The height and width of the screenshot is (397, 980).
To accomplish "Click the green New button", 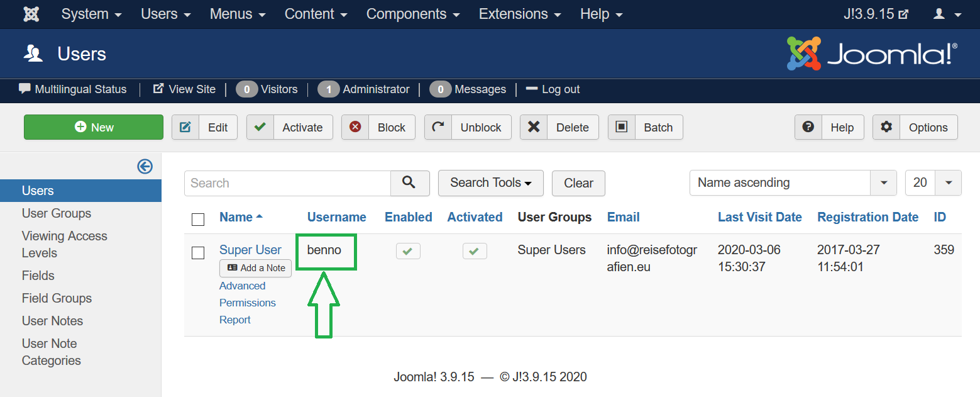I will point(94,127).
